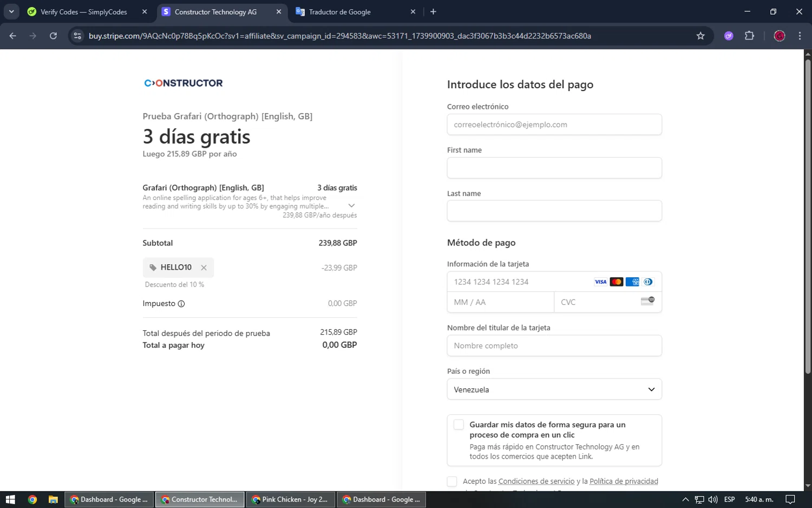The height and width of the screenshot is (508, 812).
Task: Check the Acepto las Condiciones checkbox
Action: point(452,481)
